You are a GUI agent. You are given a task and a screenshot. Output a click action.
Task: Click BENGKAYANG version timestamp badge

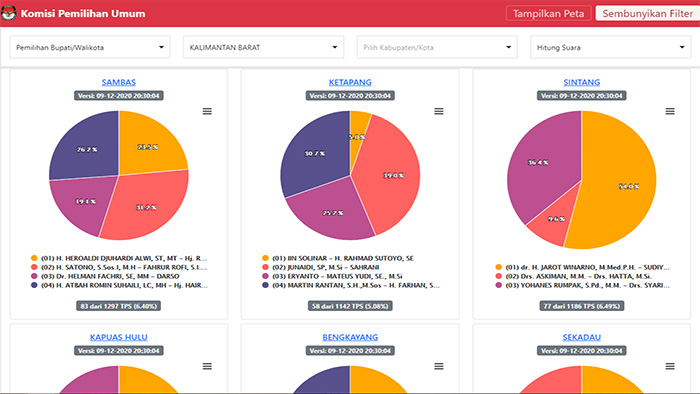[350, 351]
